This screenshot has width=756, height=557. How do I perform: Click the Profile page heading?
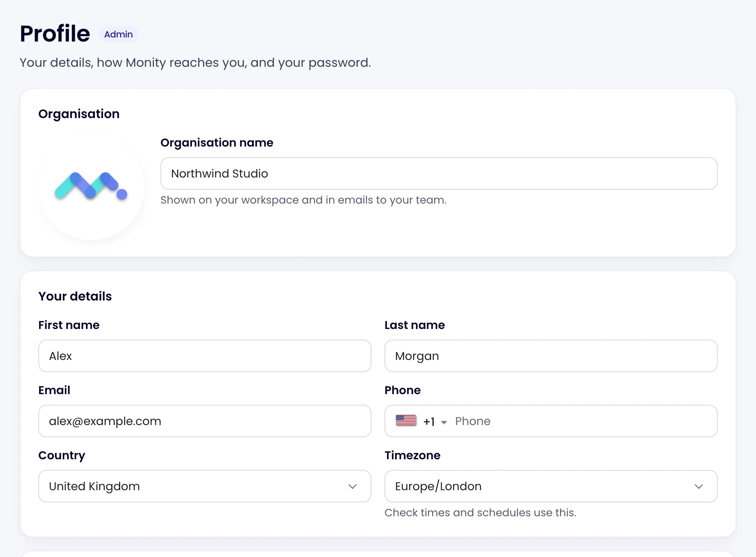click(55, 33)
